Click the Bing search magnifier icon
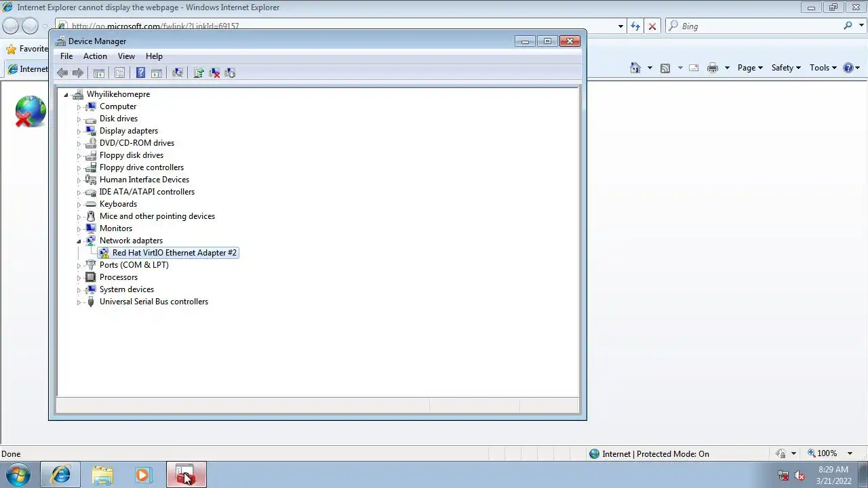Image resolution: width=868 pixels, height=488 pixels. [x=848, y=26]
